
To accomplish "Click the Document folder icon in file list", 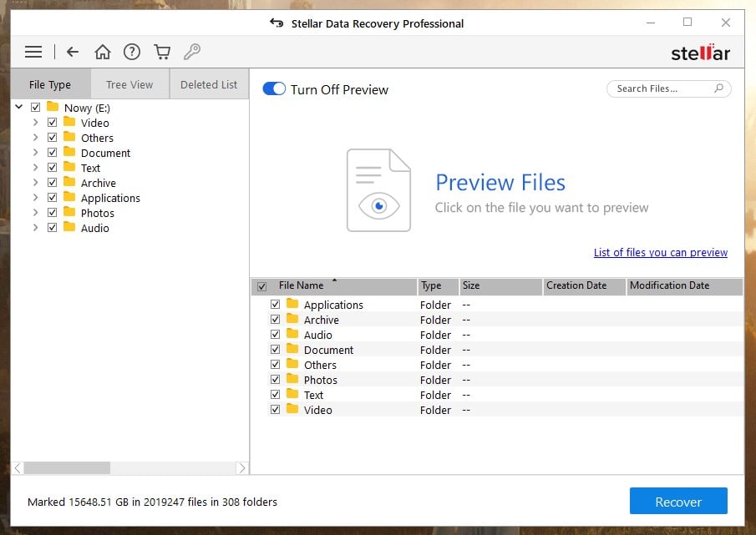I will point(292,348).
